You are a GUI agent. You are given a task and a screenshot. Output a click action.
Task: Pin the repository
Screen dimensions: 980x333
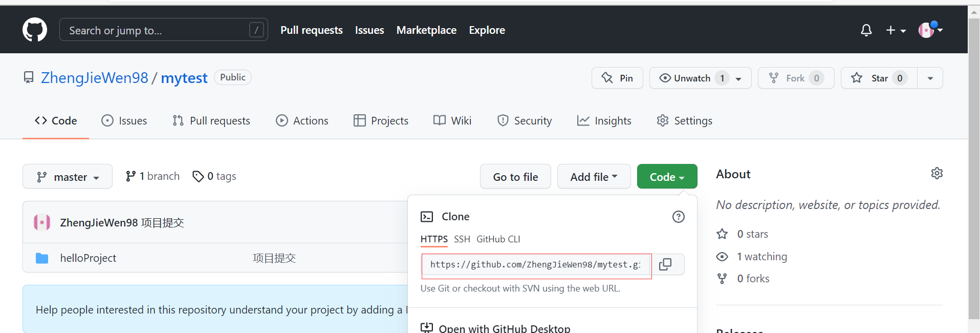[x=617, y=78]
